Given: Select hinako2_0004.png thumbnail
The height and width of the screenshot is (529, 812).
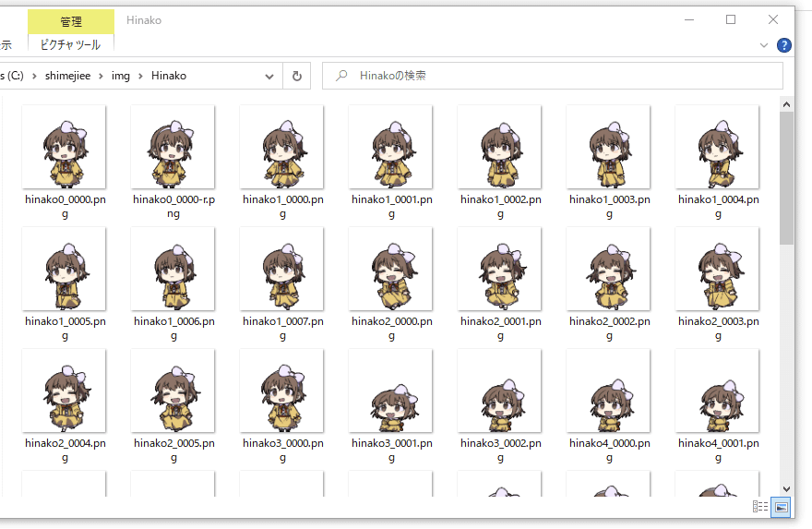Looking at the screenshot, I should coord(65,391).
